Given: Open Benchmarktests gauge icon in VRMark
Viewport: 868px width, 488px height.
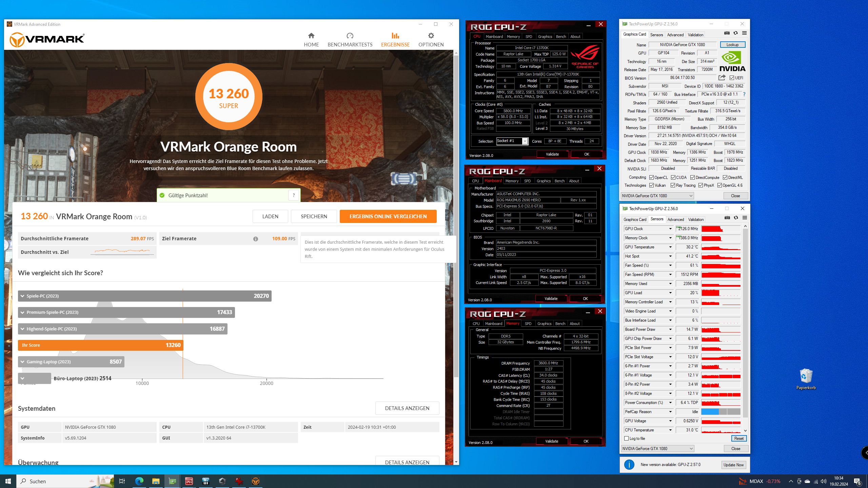Looking at the screenshot, I should (350, 36).
